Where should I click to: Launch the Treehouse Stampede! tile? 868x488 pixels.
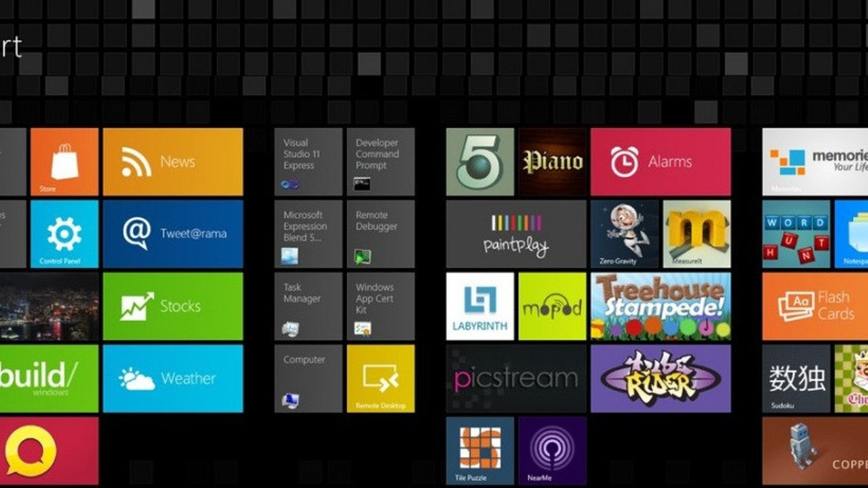pyautogui.click(x=660, y=306)
